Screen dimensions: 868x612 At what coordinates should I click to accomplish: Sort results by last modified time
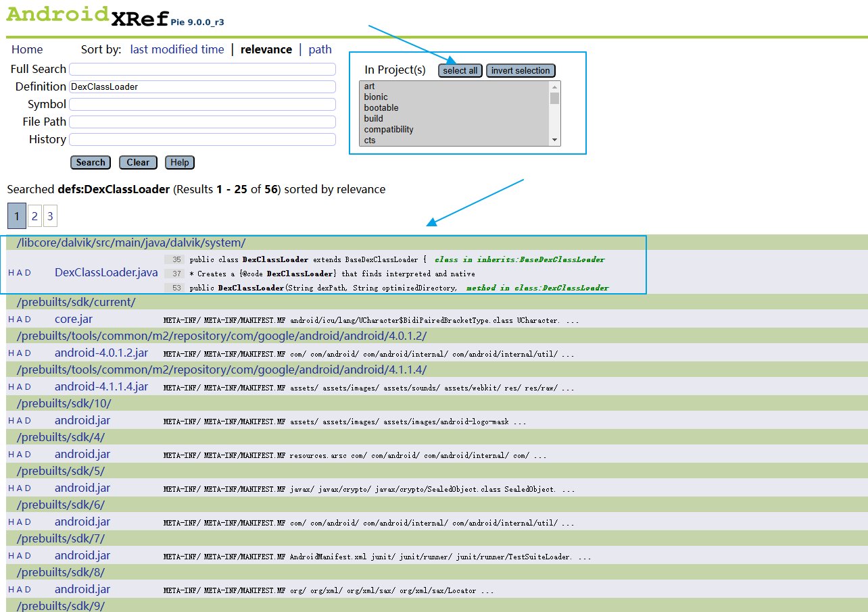coord(177,49)
